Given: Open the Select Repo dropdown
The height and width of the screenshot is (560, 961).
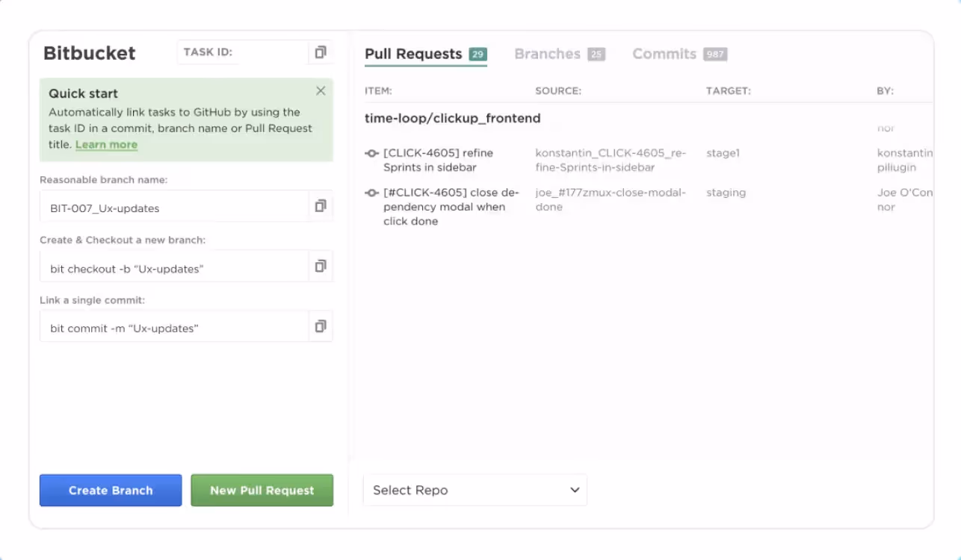Looking at the screenshot, I should tap(475, 490).
